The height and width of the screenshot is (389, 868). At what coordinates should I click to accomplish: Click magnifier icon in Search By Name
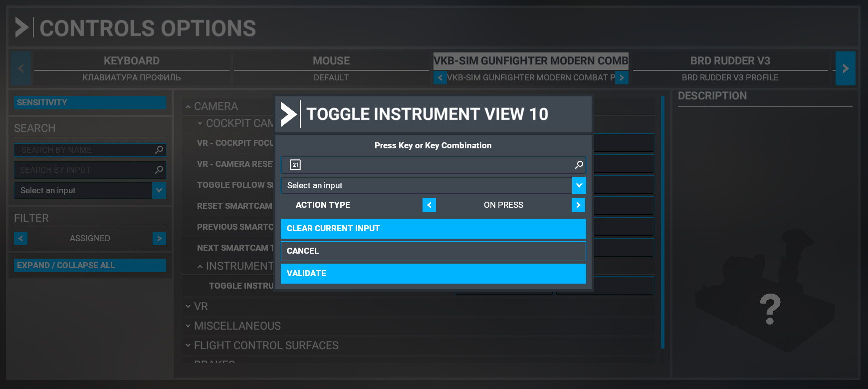tap(159, 150)
